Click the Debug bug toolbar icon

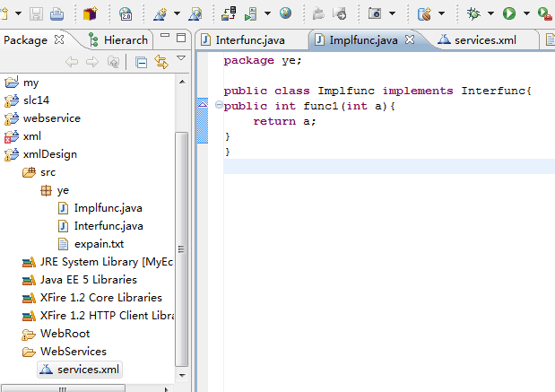tap(473, 13)
